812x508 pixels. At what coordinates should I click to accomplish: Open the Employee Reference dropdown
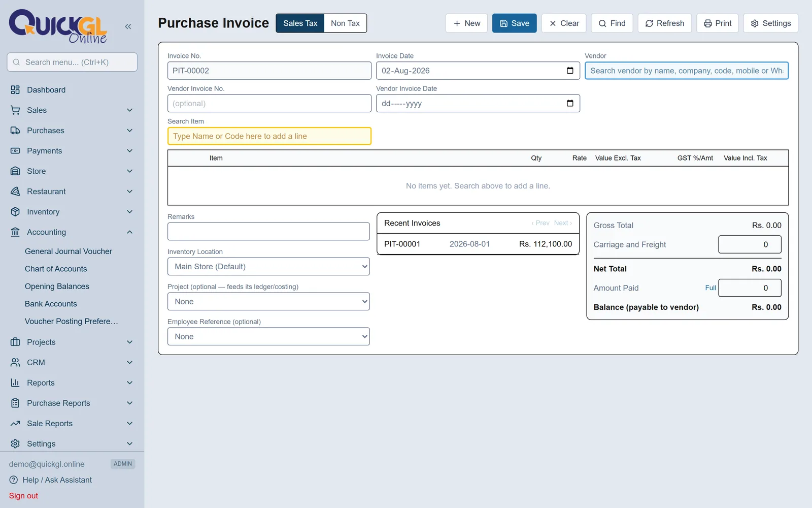click(x=268, y=337)
